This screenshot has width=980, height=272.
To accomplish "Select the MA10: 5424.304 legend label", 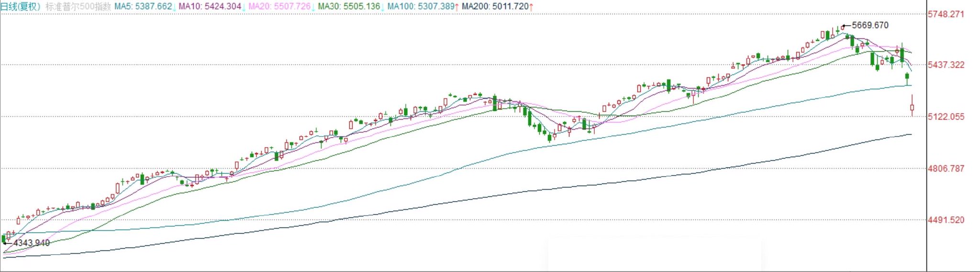I will click(x=210, y=7).
